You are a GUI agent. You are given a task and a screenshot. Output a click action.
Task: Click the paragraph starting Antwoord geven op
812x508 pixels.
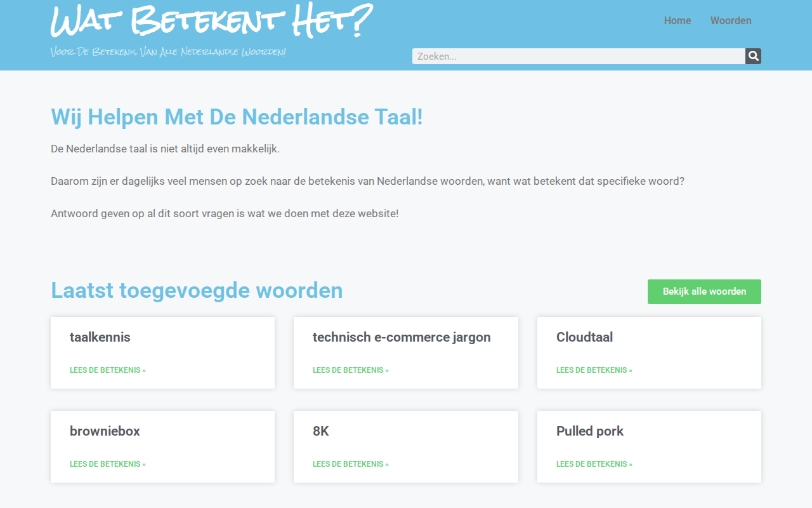pos(225,213)
